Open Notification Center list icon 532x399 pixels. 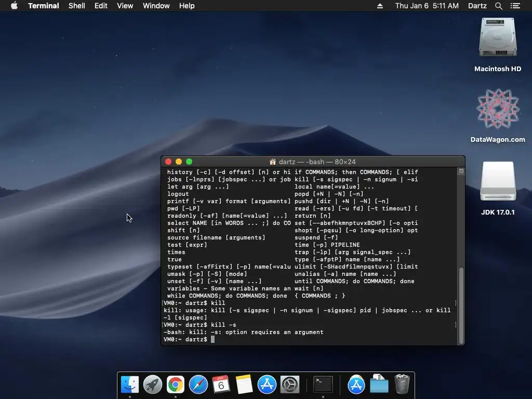click(515, 6)
